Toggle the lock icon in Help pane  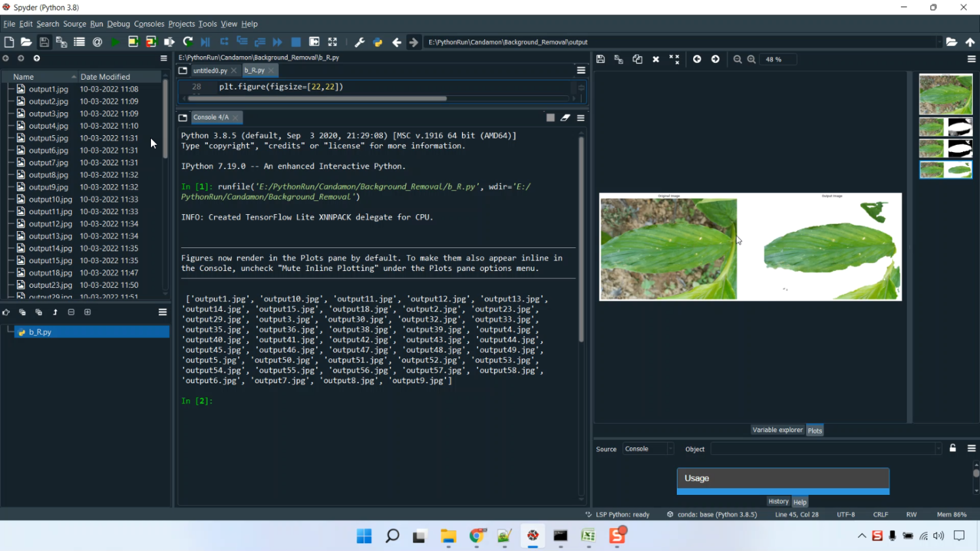953,448
